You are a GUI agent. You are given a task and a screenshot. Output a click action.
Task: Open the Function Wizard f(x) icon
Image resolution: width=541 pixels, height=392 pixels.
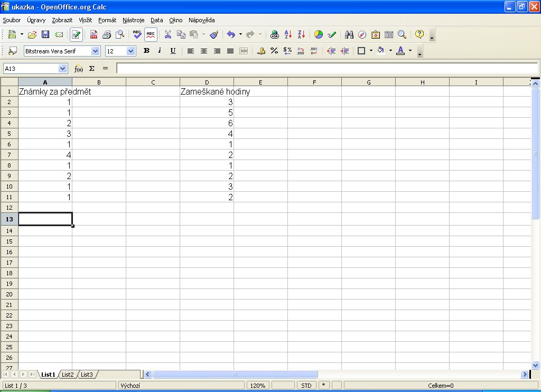click(79, 69)
